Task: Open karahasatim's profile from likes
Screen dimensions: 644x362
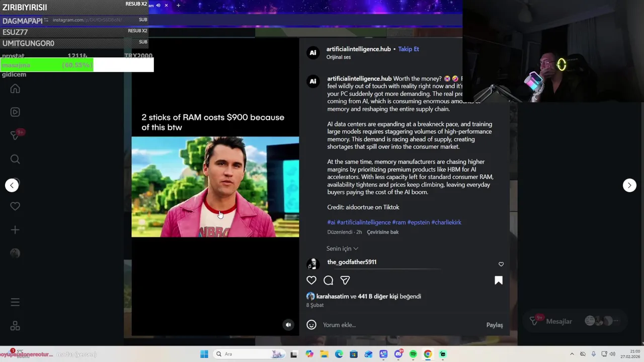Action: [333, 296]
